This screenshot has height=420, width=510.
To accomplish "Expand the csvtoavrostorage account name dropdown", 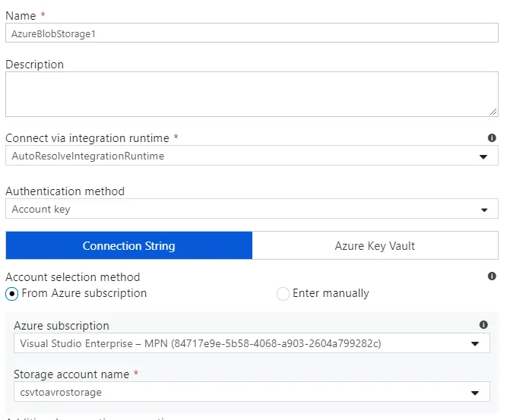I will tap(243, 393).
